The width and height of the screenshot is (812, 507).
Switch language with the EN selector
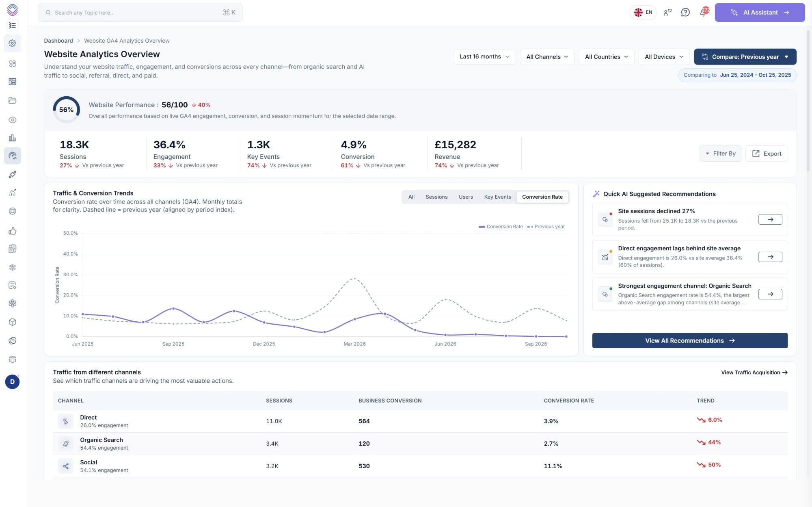[x=643, y=12]
